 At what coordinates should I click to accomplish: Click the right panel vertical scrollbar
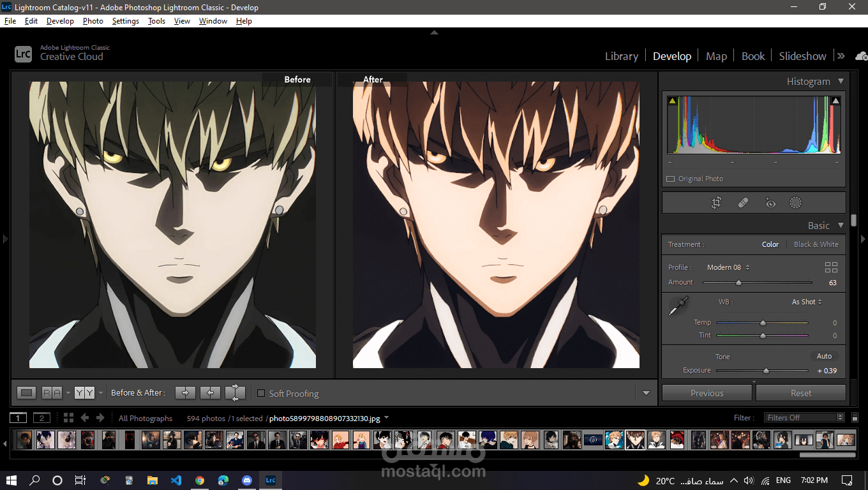point(853,221)
